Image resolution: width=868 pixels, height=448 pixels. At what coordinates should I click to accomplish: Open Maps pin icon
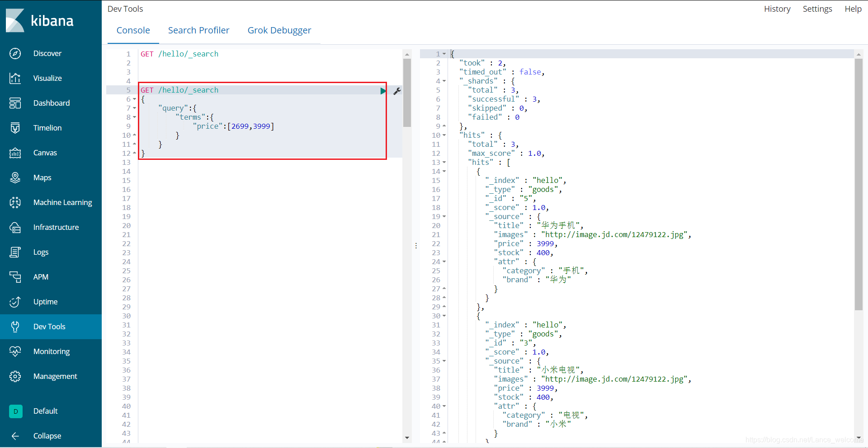[15, 177]
